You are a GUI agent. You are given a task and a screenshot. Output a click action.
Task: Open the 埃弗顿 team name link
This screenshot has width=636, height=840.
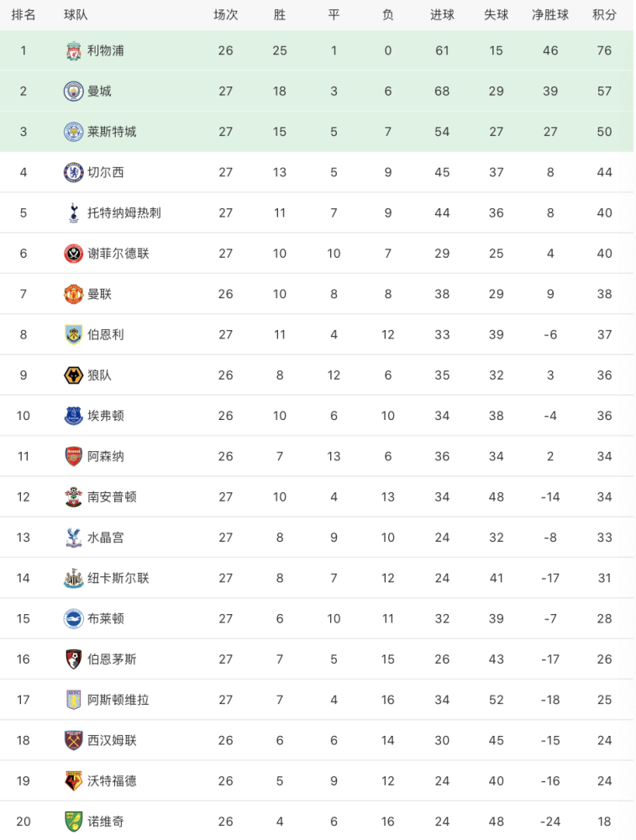pyautogui.click(x=106, y=416)
